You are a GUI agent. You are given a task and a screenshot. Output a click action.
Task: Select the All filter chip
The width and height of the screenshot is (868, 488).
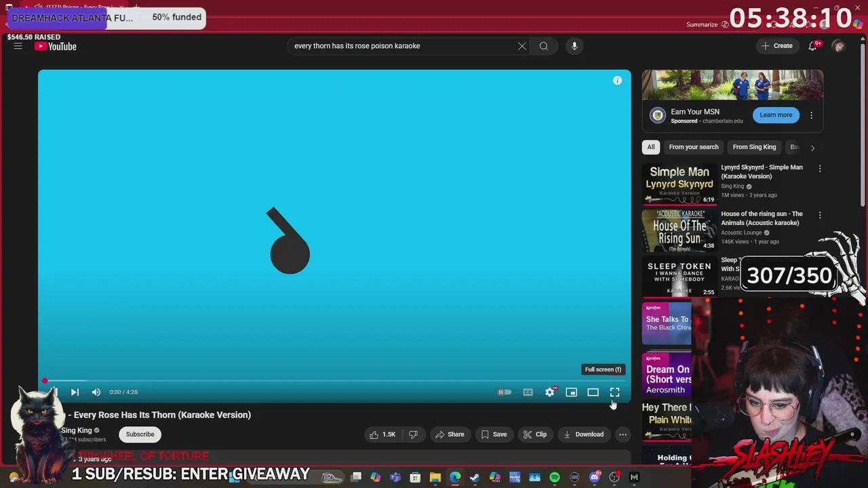tap(651, 147)
